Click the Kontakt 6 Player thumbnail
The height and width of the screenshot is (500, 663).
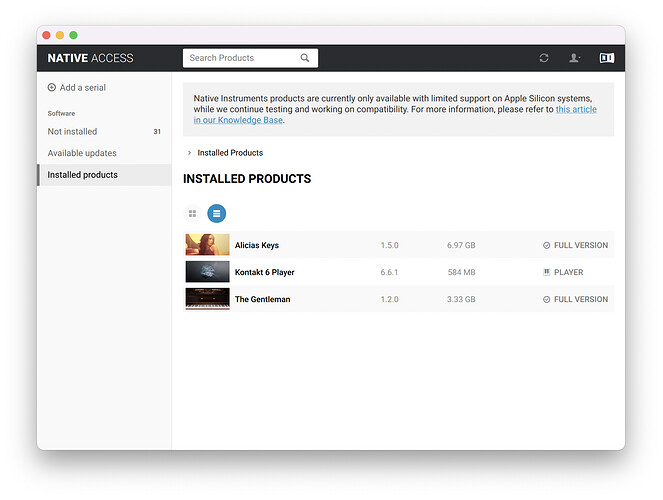click(x=208, y=272)
